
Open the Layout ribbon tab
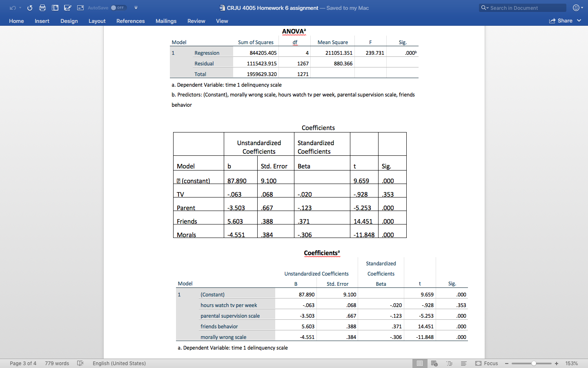[97, 21]
